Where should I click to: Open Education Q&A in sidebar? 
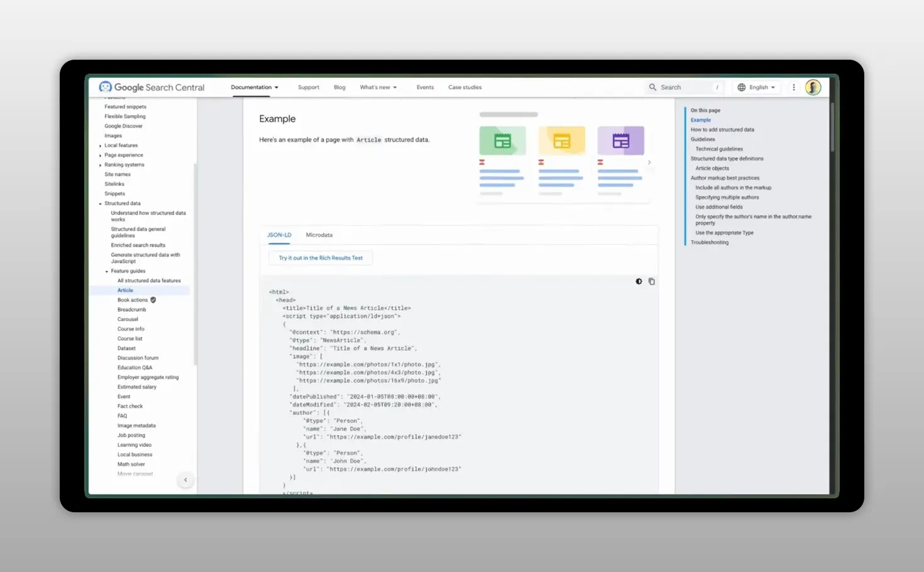point(135,368)
